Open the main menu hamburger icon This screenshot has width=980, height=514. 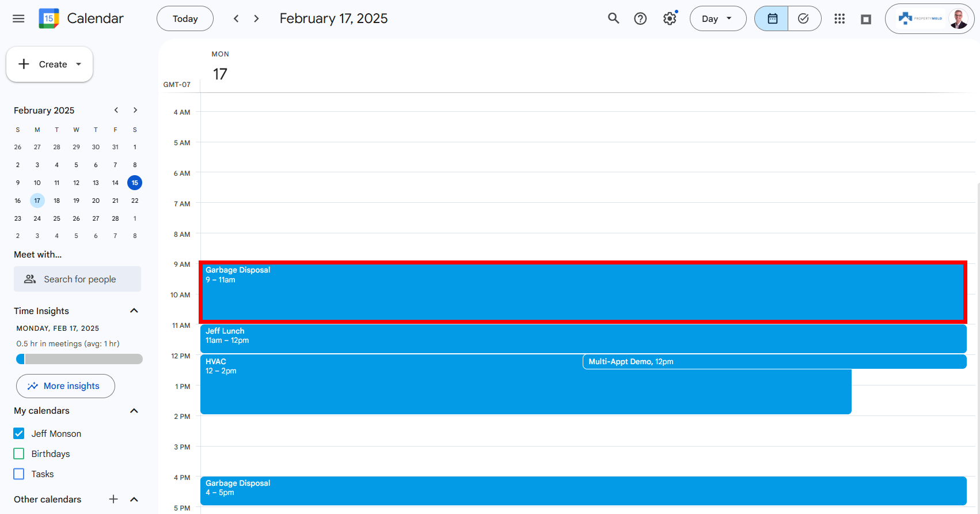18,18
